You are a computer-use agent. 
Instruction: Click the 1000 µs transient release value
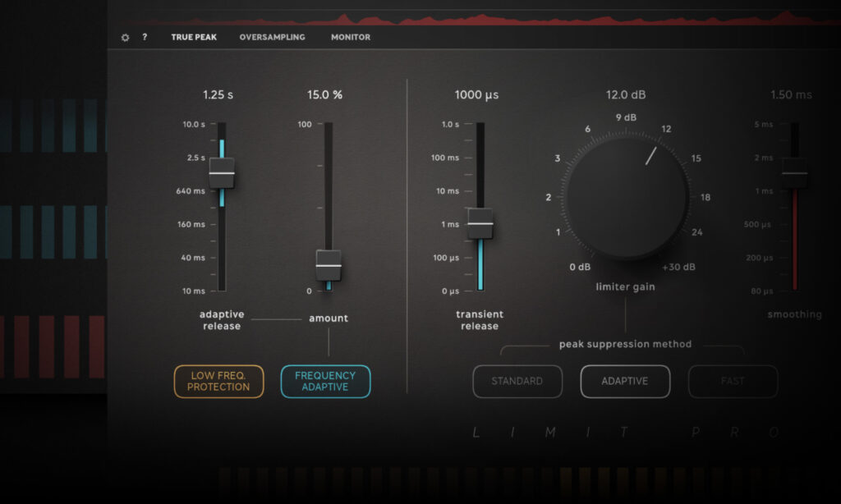[476, 95]
